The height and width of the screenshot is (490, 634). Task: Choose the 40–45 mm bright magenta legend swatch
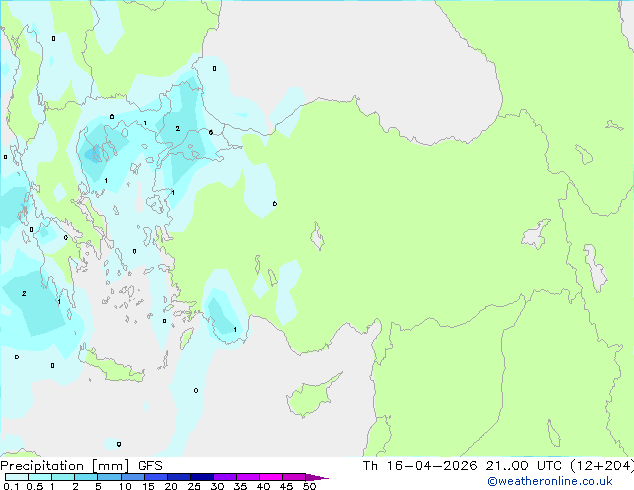[x=271, y=477]
